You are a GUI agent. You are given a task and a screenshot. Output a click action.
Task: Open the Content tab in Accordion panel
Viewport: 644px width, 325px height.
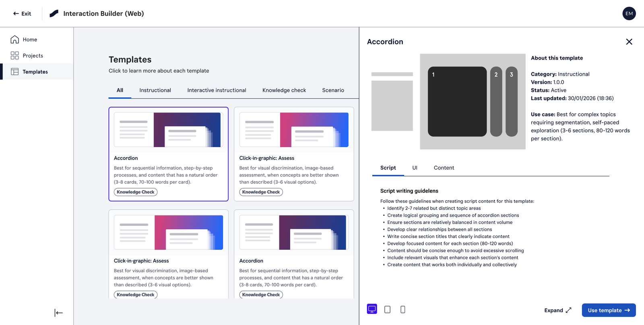click(444, 168)
